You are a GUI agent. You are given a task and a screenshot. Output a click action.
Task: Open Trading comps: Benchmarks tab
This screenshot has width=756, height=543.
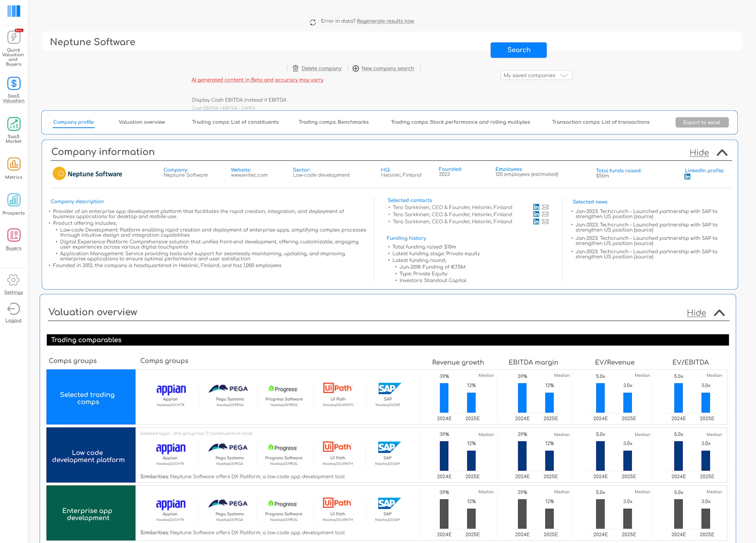(x=333, y=122)
